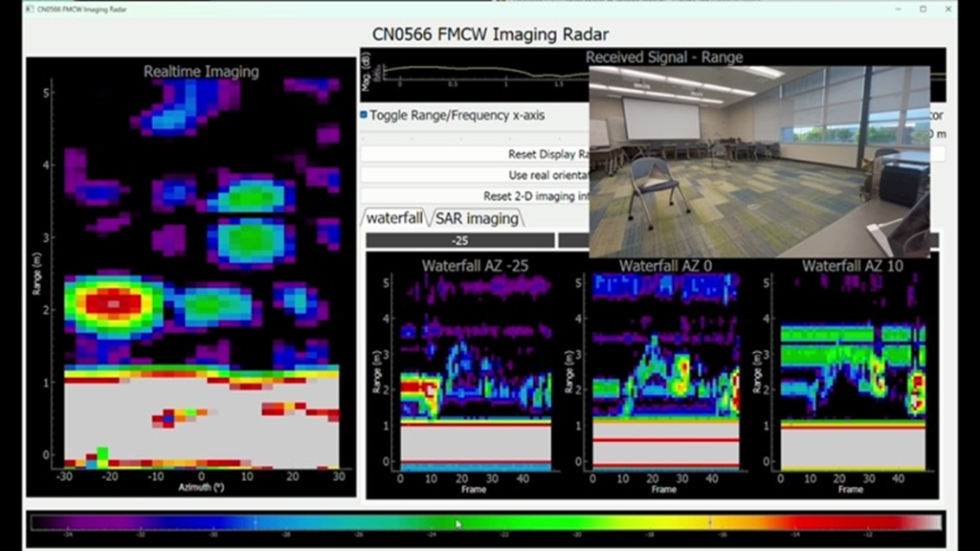The width and height of the screenshot is (980, 551).
Task: Select the color scale marker in the orange region
Action: [x=710, y=522]
